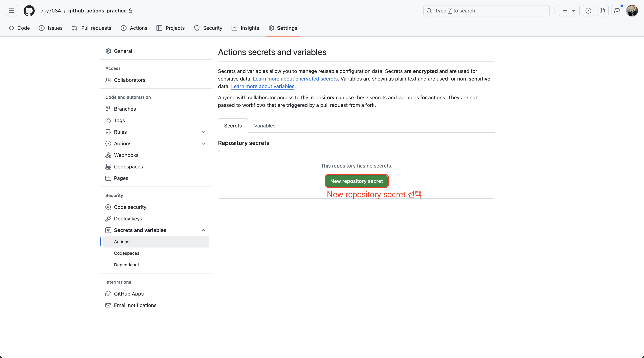This screenshot has height=358, width=644.
Task: Open Code security settings
Action: 130,207
